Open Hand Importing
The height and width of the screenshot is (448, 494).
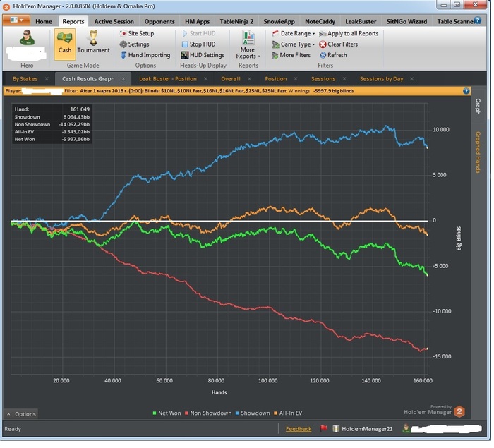click(x=145, y=55)
